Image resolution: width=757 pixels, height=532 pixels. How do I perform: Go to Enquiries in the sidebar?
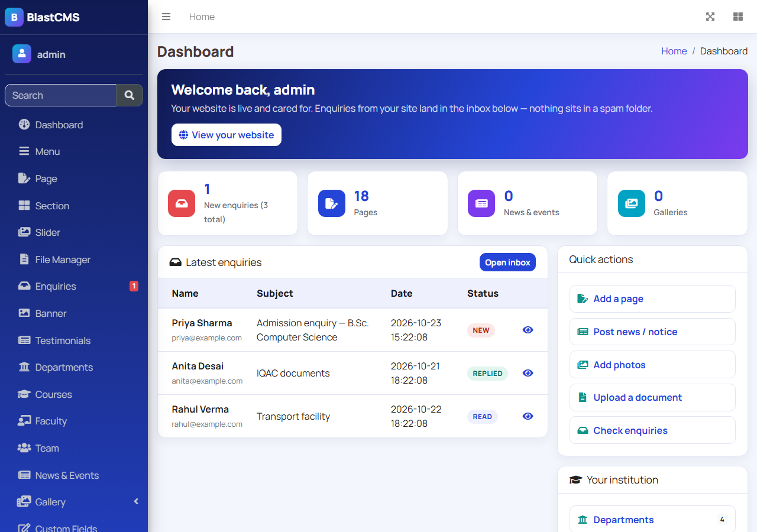(x=74, y=286)
